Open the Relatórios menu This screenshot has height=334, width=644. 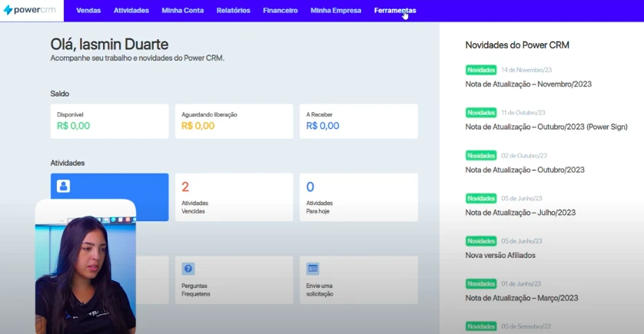(x=234, y=11)
